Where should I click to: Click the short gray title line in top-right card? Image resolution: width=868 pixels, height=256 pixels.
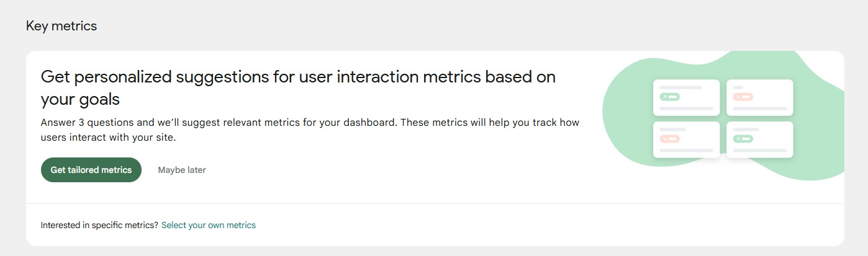(738, 87)
